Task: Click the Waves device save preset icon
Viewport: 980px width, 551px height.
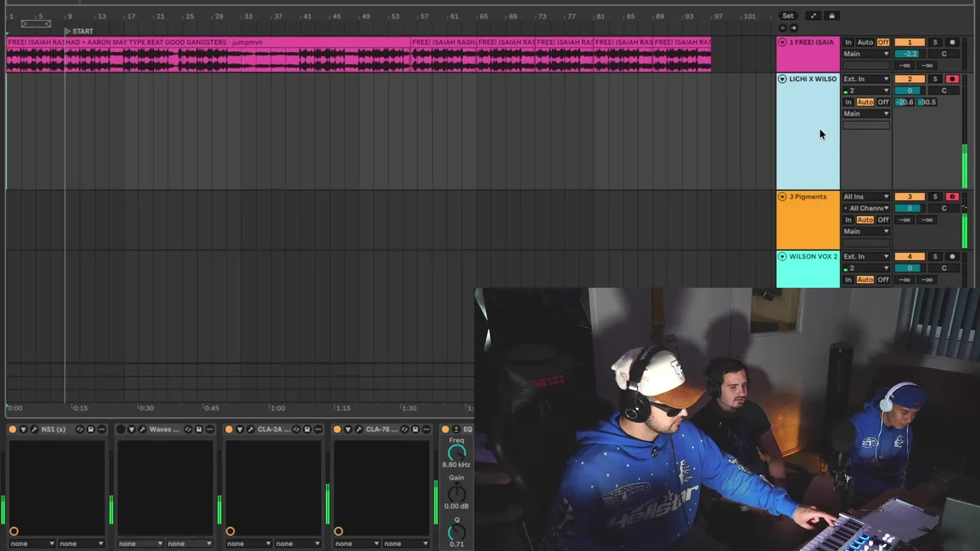Action: 199,429
